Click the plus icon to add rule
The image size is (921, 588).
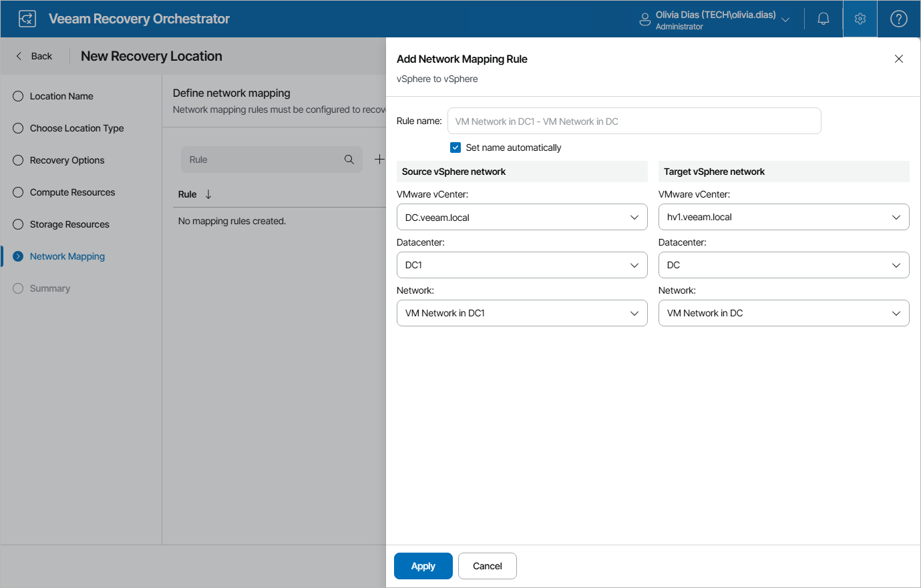(379, 160)
